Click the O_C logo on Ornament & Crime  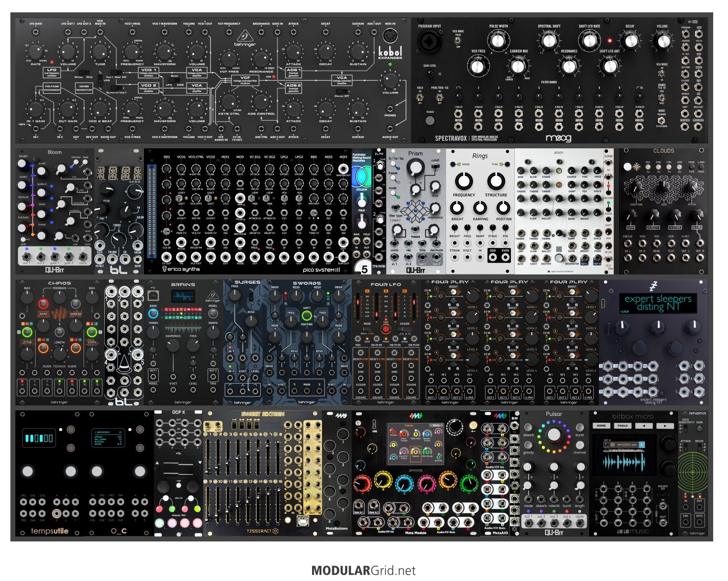[x=119, y=532]
